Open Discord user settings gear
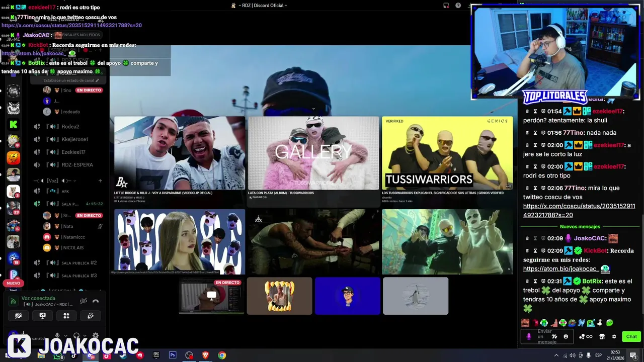The height and width of the screenshot is (362, 644). pos(96,336)
